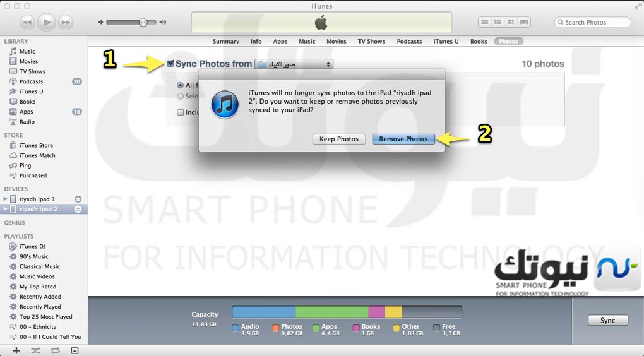
Task: Adjust the volume slider knob
Action: 143,22
